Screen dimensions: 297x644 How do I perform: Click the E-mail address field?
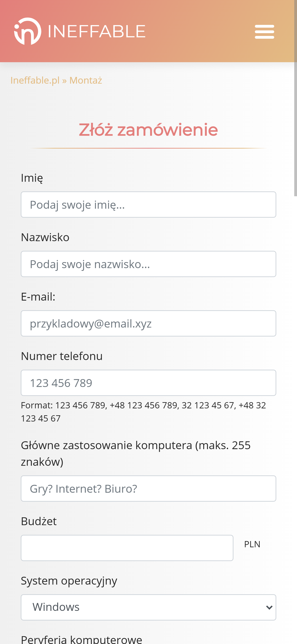click(x=148, y=323)
